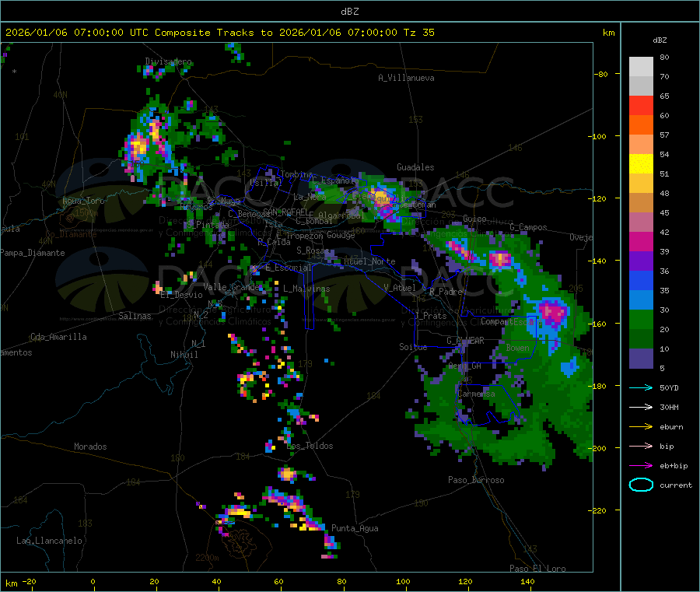700x592 pixels.
Task: Pick the gray swatch between 70 and 65
Action: [641, 86]
